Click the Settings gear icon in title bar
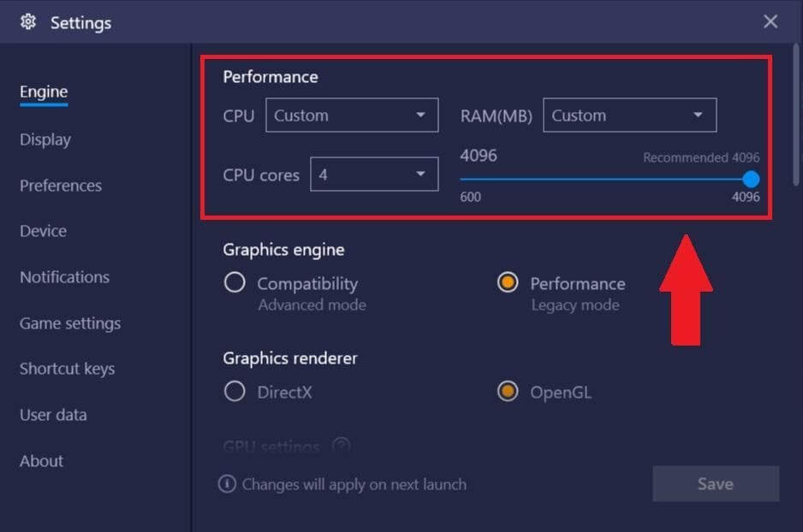The width and height of the screenshot is (803, 532). coord(28,22)
